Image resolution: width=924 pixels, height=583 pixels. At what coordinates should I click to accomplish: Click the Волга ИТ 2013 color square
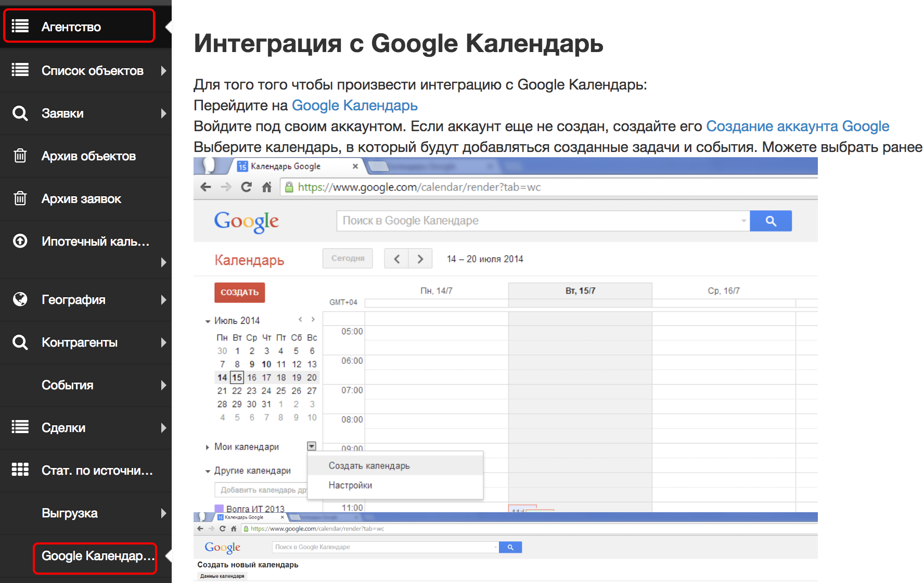219,509
